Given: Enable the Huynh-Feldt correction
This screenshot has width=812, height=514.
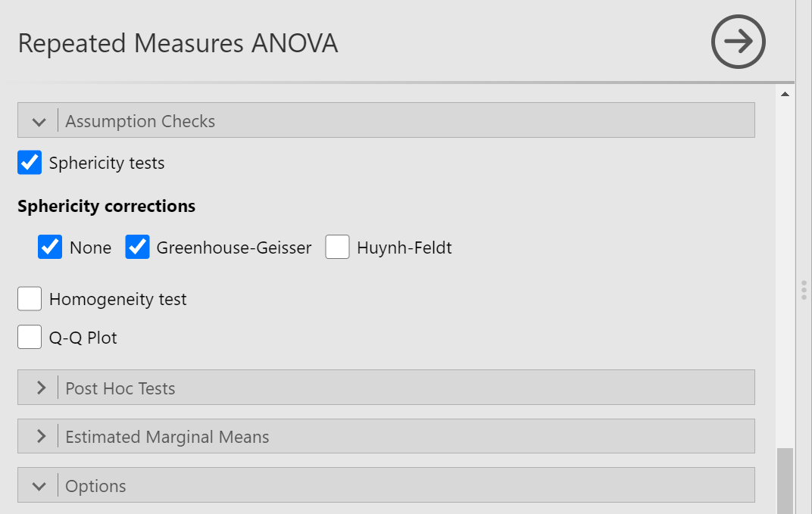Looking at the screenshot, I should click(x=337, y=247).
